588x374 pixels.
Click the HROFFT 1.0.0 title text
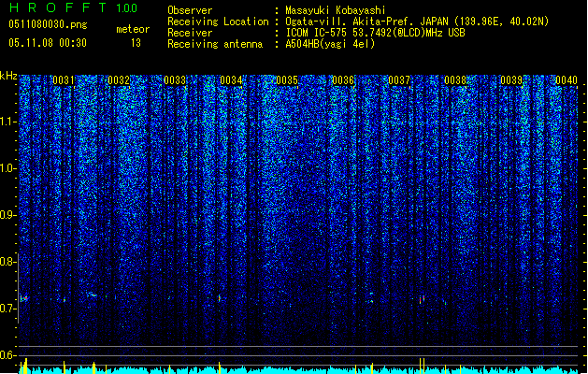pos(74,7)
